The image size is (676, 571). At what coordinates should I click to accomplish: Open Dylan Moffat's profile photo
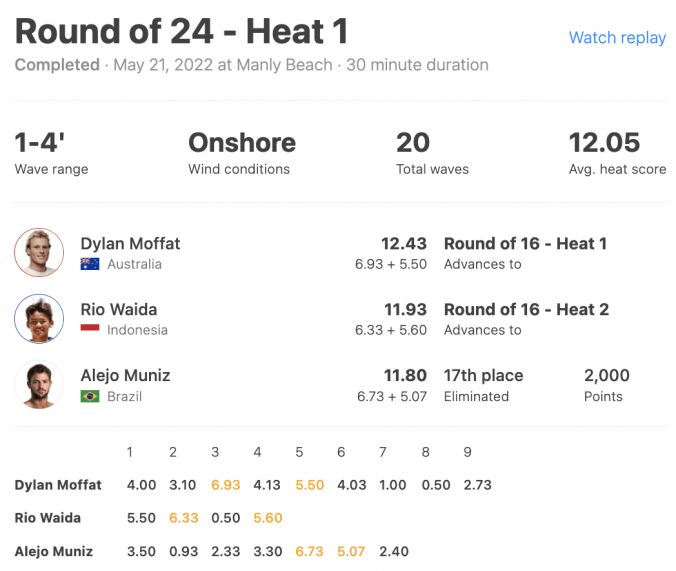point(39,253)
